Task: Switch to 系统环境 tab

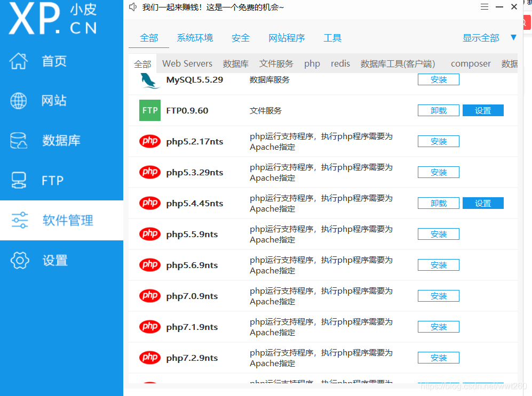Action: (x=195, y=38)
